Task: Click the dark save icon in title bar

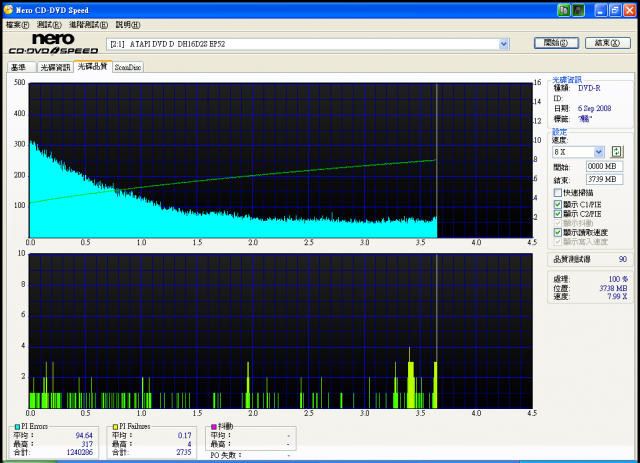Action: coord(578,10)
